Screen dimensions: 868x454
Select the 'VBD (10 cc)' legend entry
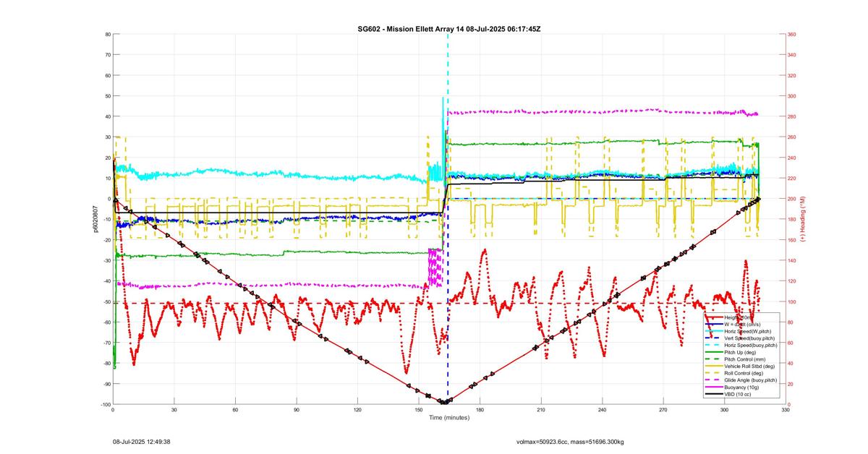pos(728,394)
